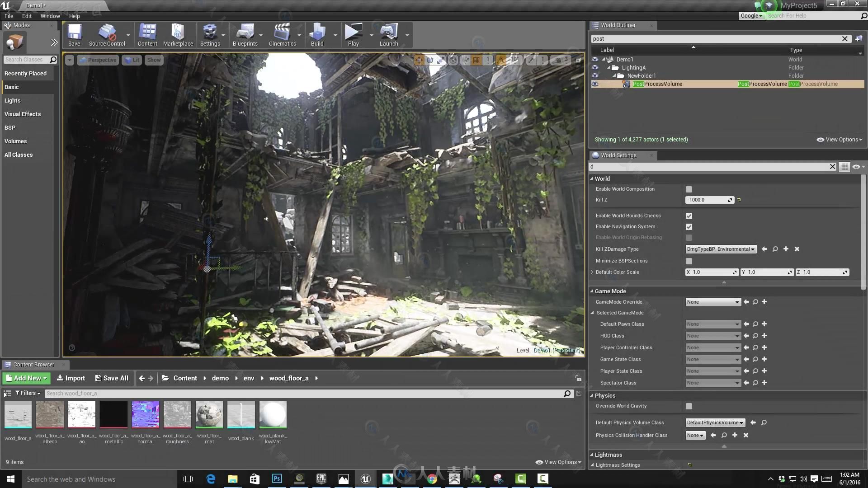Viewport: 868px width, 488px height.
Task: Toggle grid snapping icon in viewport
Action: point(476,60)
